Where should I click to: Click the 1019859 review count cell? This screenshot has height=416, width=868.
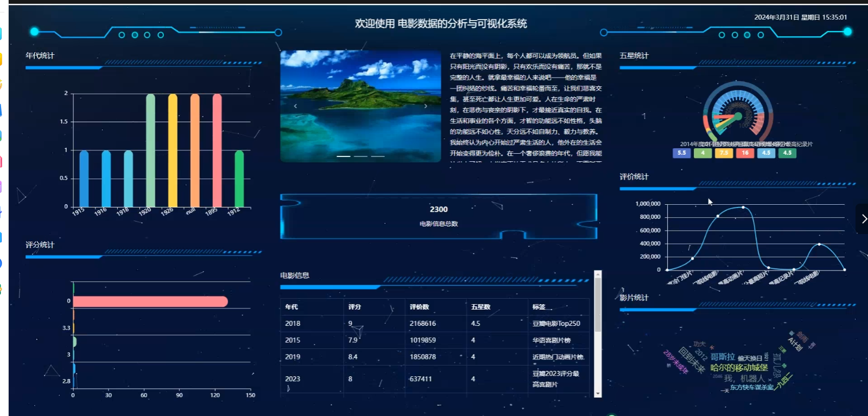point(423,340)
